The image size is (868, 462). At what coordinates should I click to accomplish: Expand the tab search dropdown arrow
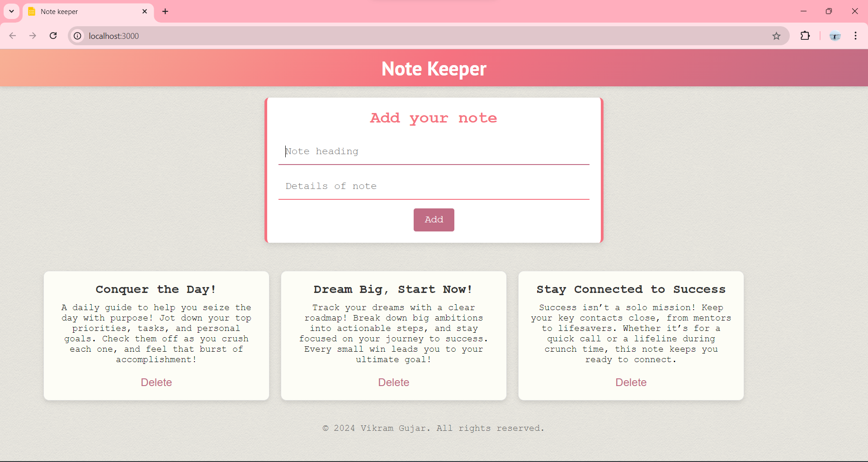[12, 11]
